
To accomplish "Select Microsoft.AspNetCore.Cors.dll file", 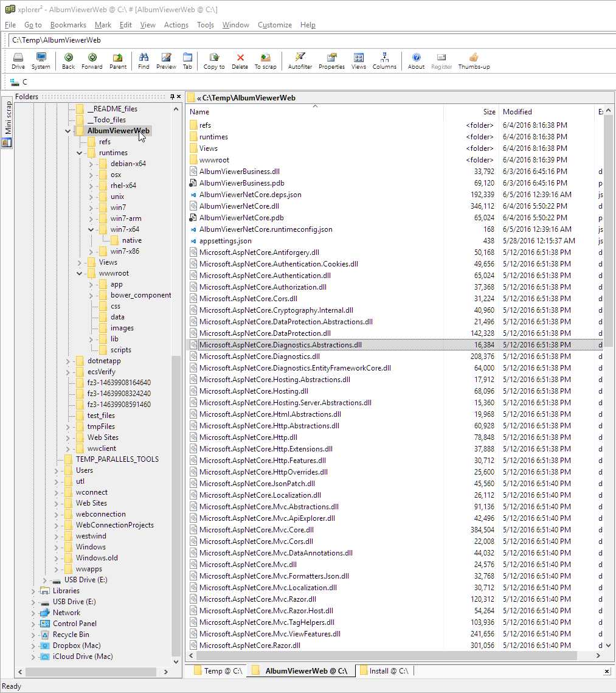I will [248, 299].
